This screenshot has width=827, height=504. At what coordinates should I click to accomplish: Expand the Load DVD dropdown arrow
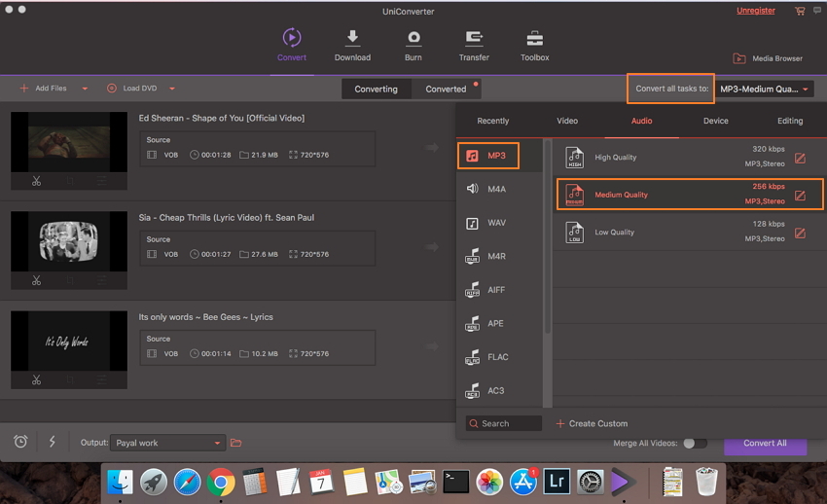coord(172,89)
